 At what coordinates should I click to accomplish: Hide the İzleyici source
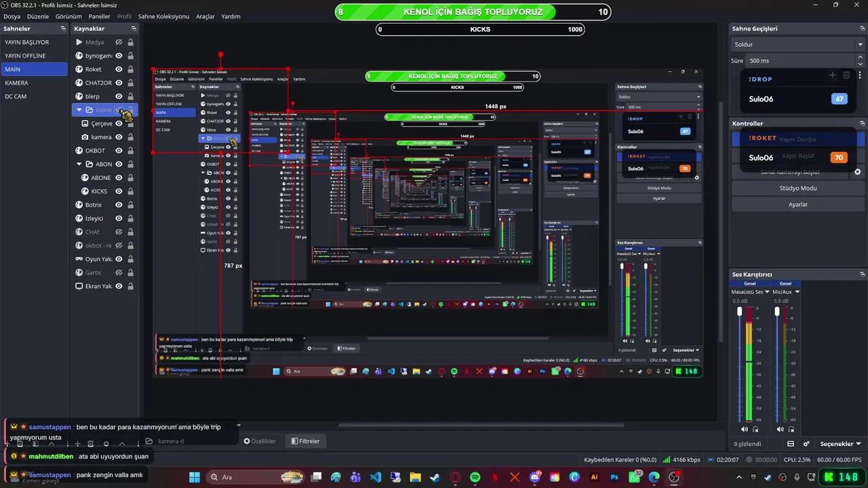pos(119,218)
